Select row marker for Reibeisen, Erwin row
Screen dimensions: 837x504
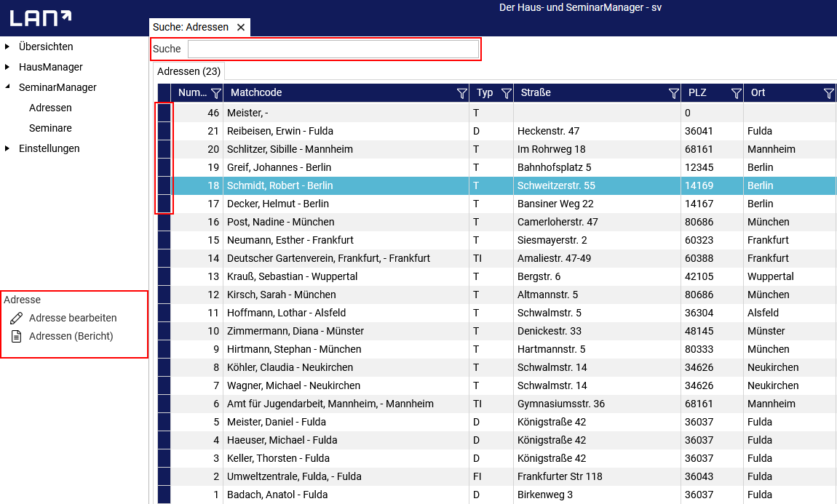pos(164,131)
